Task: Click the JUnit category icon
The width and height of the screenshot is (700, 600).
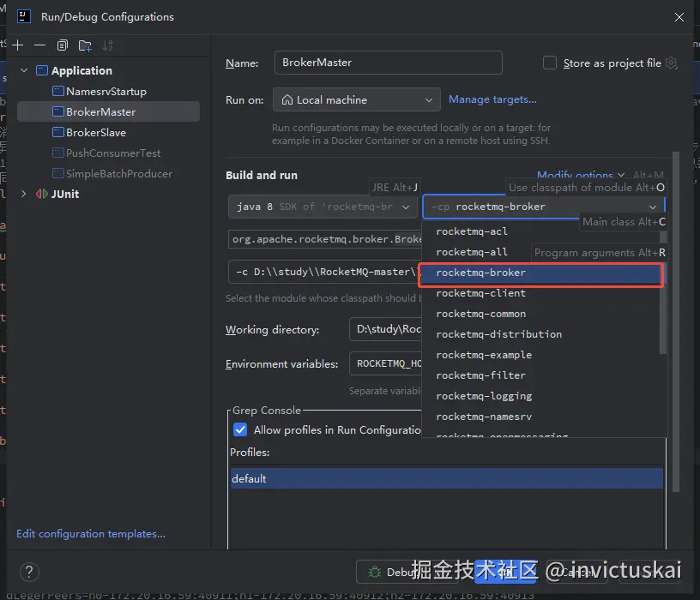Action: click(42, 194)
